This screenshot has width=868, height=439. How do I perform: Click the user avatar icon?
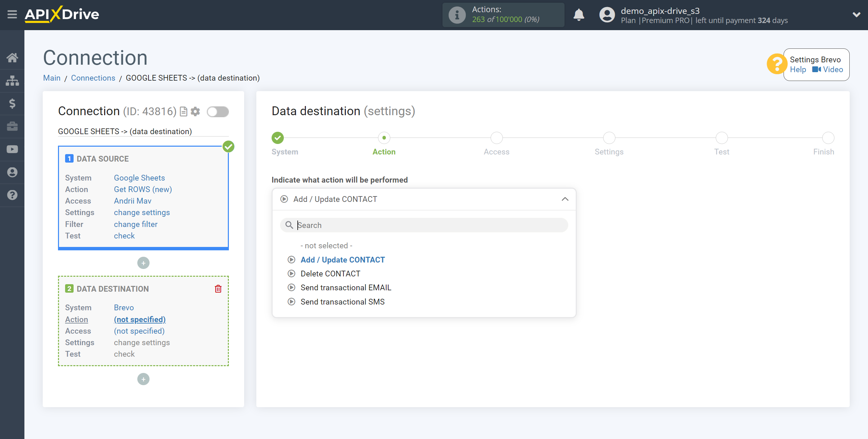(x=607, y=15)
